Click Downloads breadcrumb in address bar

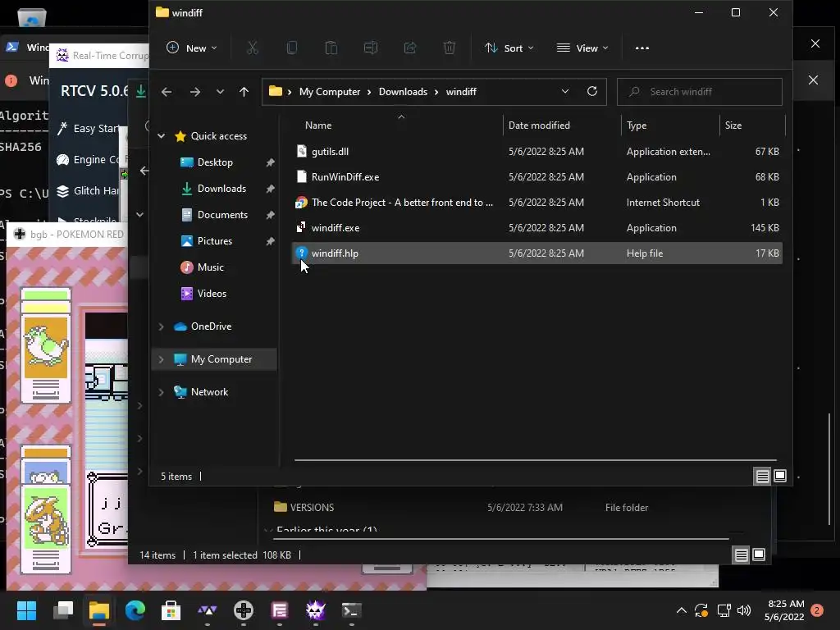click(403, 92)
